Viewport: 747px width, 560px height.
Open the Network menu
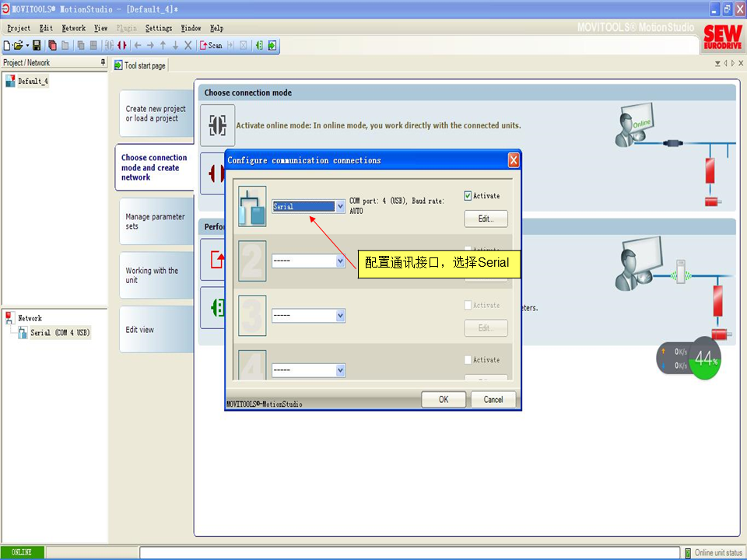tap(73, 28)
